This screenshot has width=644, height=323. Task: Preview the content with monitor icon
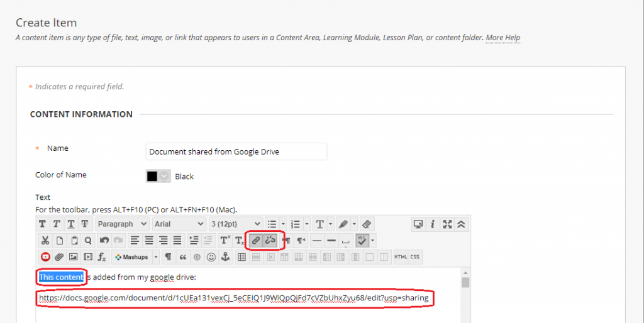pos(418,224)
